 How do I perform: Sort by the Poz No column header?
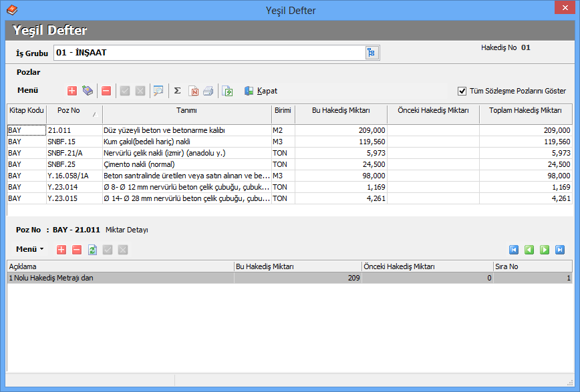tap(74, 111)
